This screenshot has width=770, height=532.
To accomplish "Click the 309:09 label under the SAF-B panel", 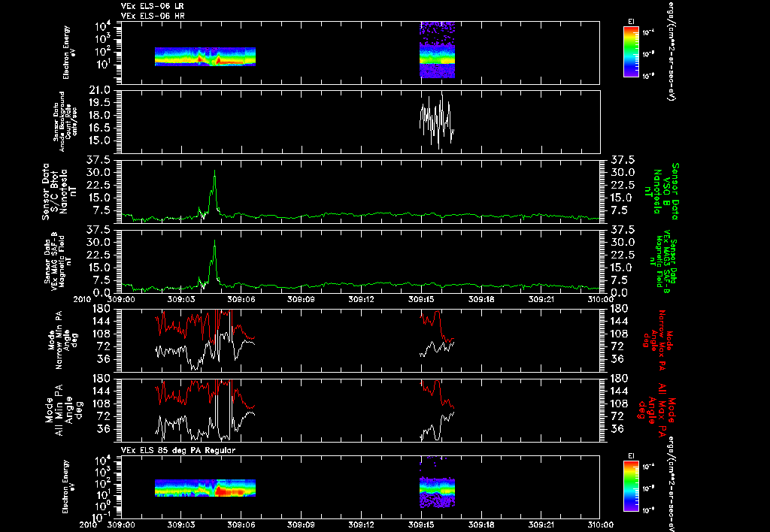I will 301,299.
